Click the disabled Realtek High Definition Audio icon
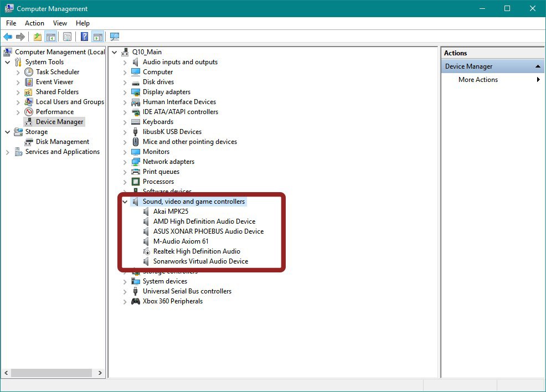 coord(147,251)
